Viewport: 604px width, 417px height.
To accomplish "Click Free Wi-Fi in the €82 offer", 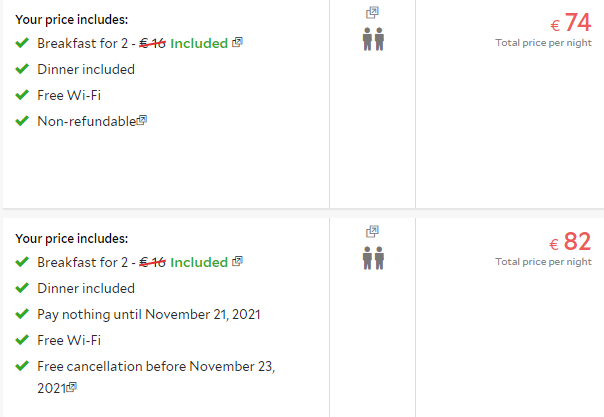I will [x=69, y=340].
